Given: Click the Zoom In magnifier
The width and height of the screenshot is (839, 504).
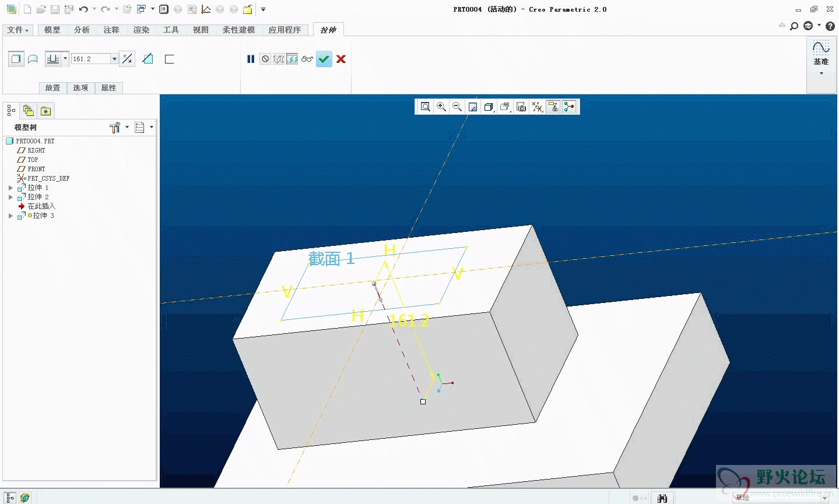Looking at the screenshot, I should (x=441, y=107).
